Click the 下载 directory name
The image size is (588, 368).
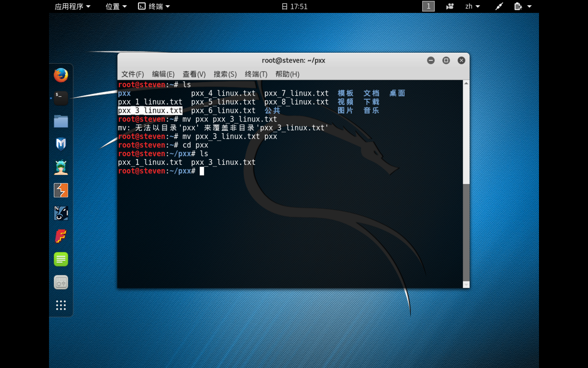372,102
